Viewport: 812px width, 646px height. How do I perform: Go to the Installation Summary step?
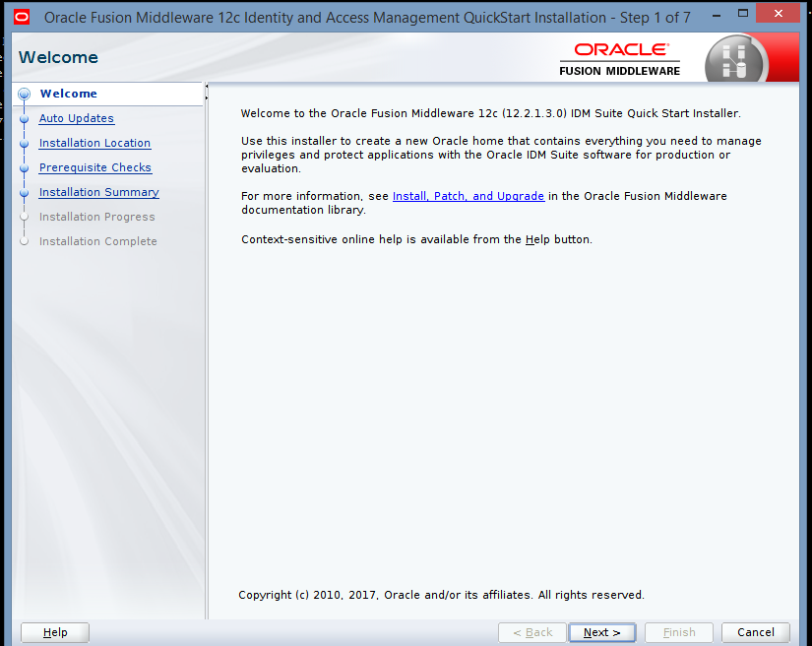98,192
